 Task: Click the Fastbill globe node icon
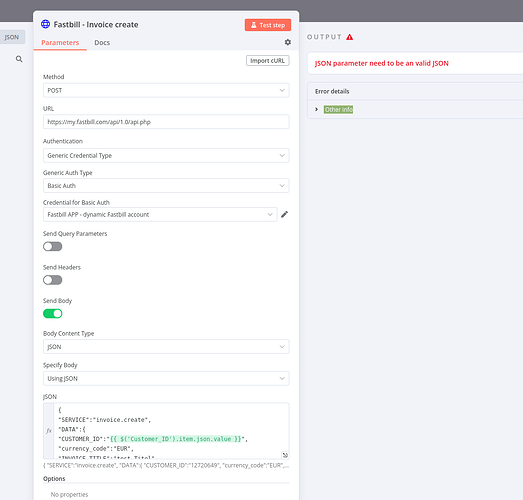[x=45, y=24]
